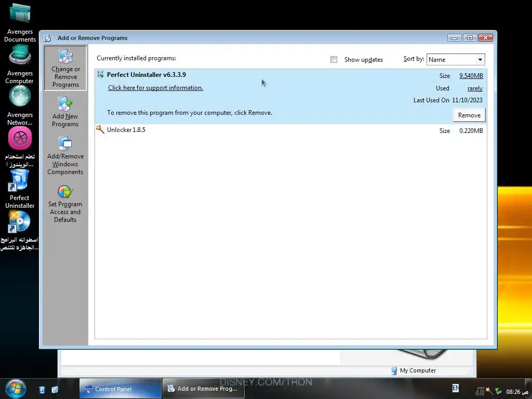Click Last Used On 11/10/2023 text
The image size is (532, 399).
(x=448, y=100)
